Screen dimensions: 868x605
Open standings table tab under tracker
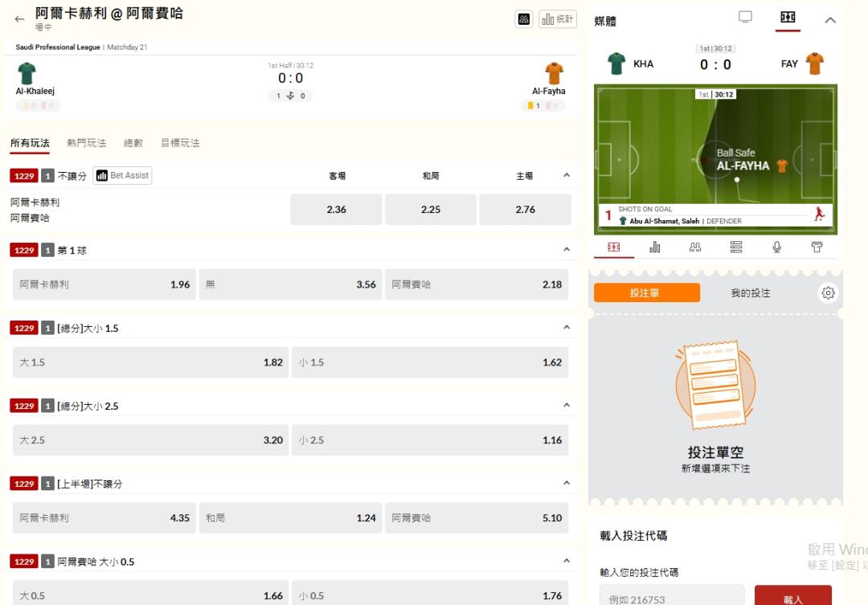pyautogui.click(x=735, y=247)
